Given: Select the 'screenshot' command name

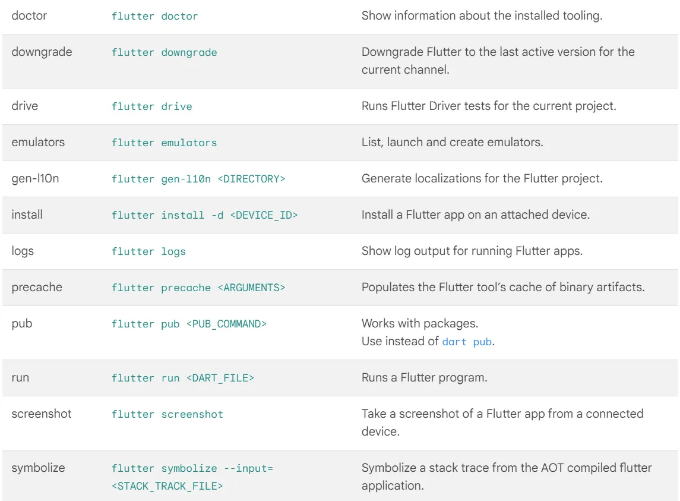Looking at the screenshot, I should point(41,414).
